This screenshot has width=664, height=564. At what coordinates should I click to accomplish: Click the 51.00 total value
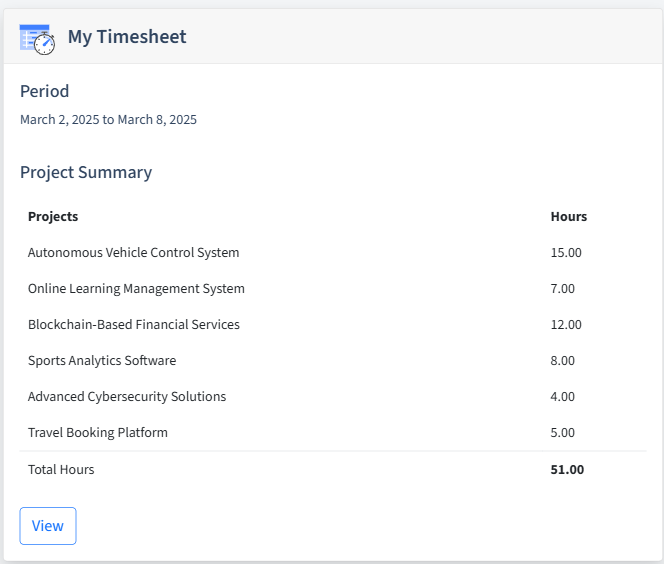567,470
